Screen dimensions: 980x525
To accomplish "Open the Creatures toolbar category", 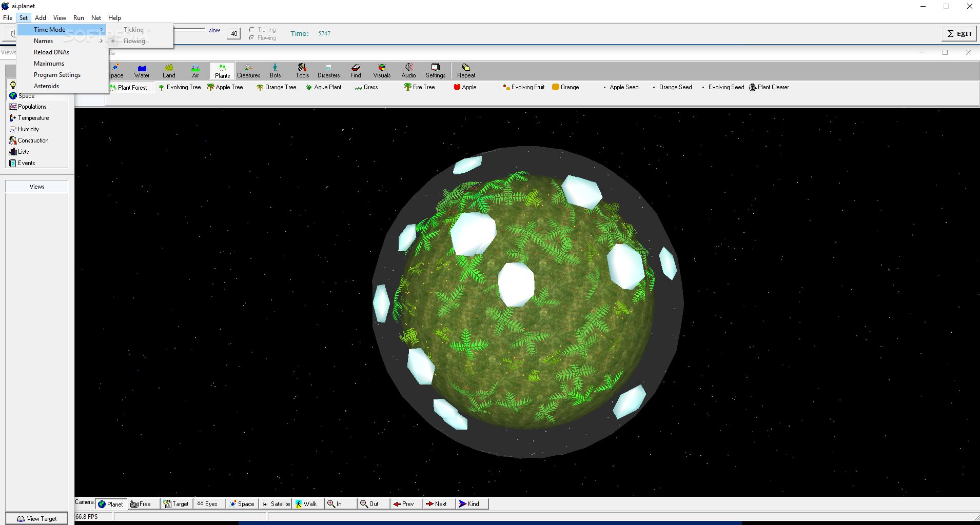I will 249,71.
